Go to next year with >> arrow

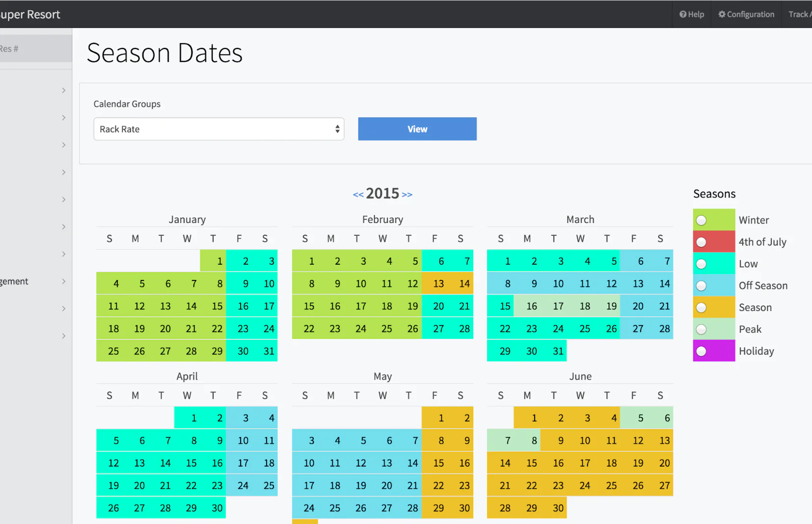click(x=407, y=194)
